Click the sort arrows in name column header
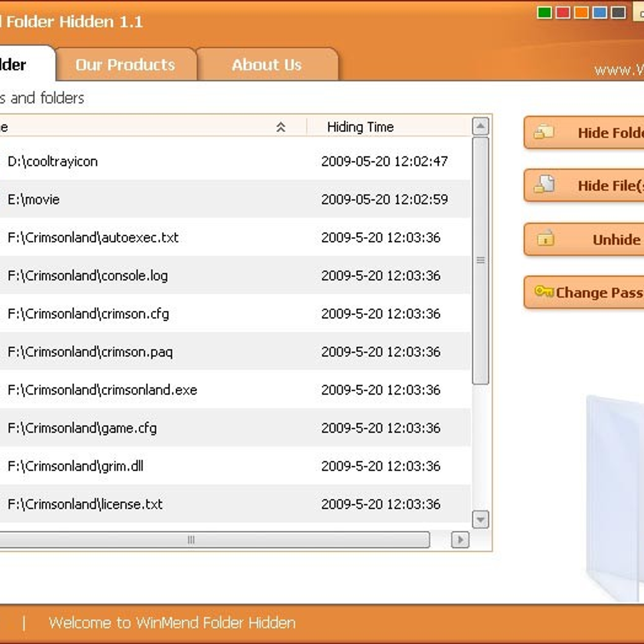The image size is (644, 644). pos(281,127)
